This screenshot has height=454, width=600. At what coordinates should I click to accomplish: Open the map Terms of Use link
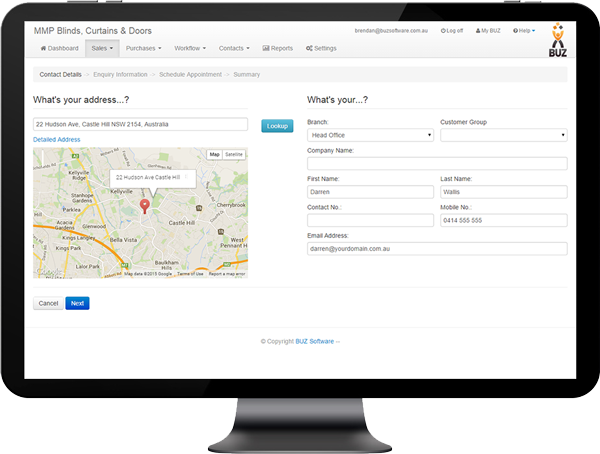[190, 274]
